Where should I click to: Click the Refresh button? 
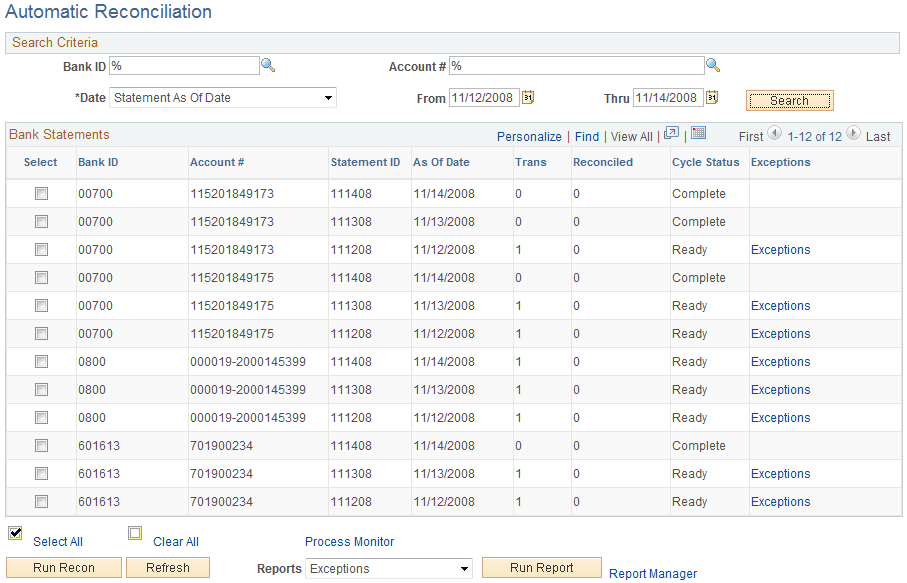coord(167,568)
